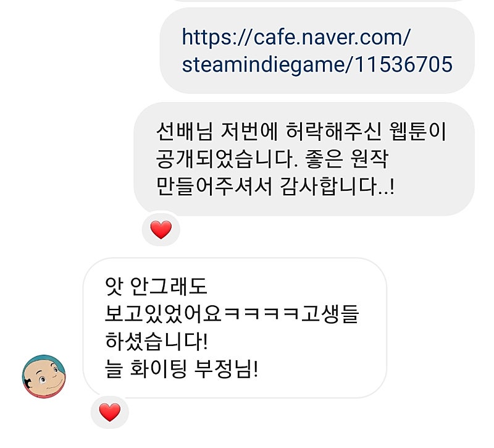494x448 pixels.
Task: Click the word 감사합니다 in the sent message
Action: coord(327,187)
